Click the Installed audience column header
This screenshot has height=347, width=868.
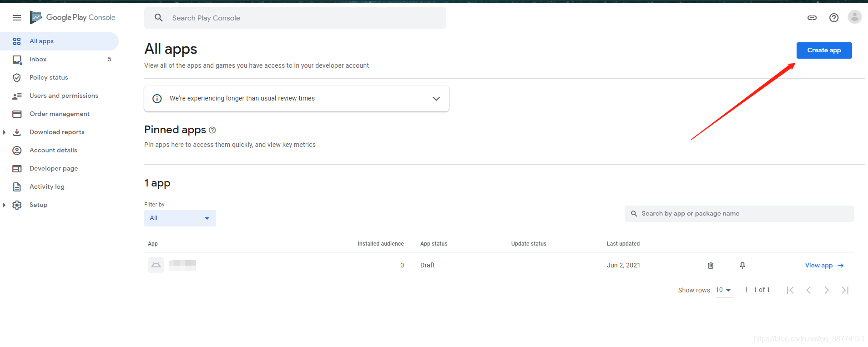point(380,244)
